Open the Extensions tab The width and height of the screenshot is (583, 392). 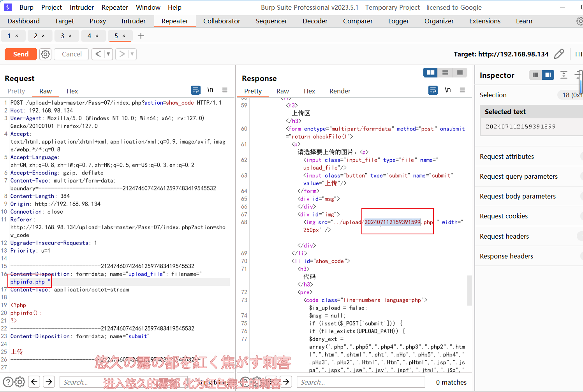pos(485,21)
